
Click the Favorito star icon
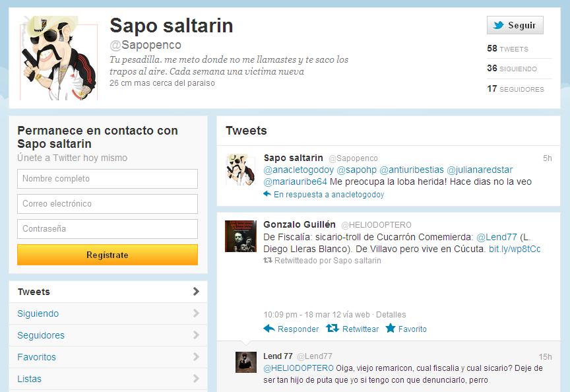pos(391,328)
